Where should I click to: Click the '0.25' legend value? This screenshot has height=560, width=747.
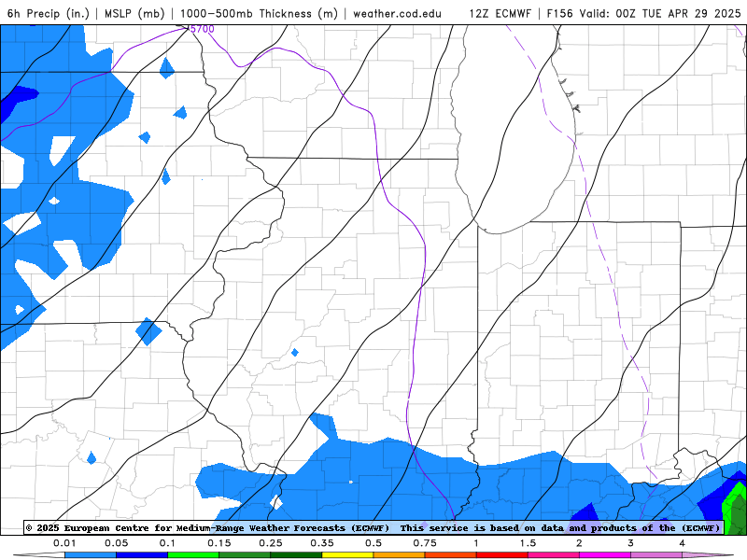[x=271, y=543]
